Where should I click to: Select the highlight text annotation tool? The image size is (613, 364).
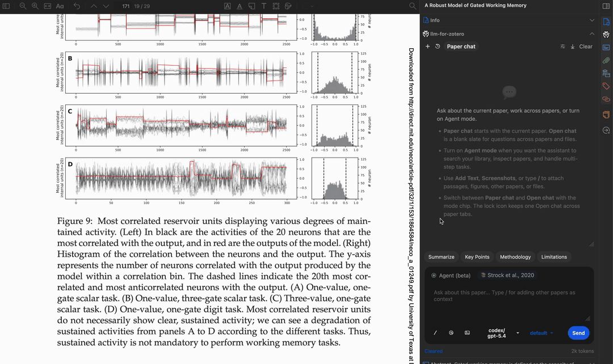(x=227, y=6)
